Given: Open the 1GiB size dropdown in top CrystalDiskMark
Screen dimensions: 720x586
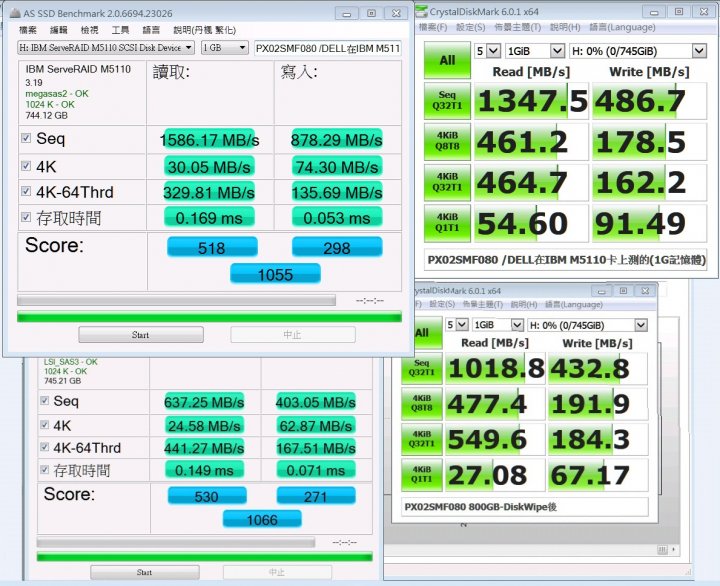Looking at the screenshot, I should pyautogui.click(x=535, y=51).
